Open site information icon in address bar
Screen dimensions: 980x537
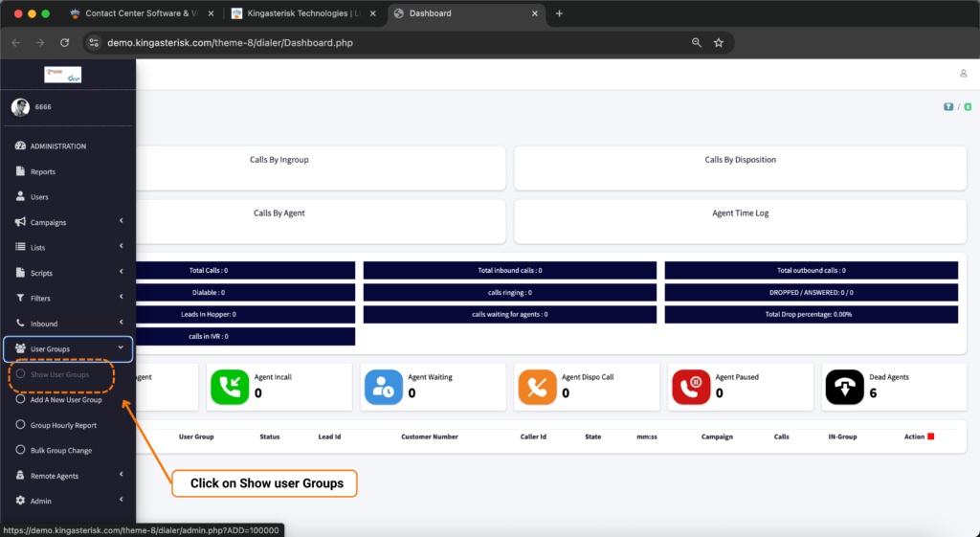tap(94, 42)
